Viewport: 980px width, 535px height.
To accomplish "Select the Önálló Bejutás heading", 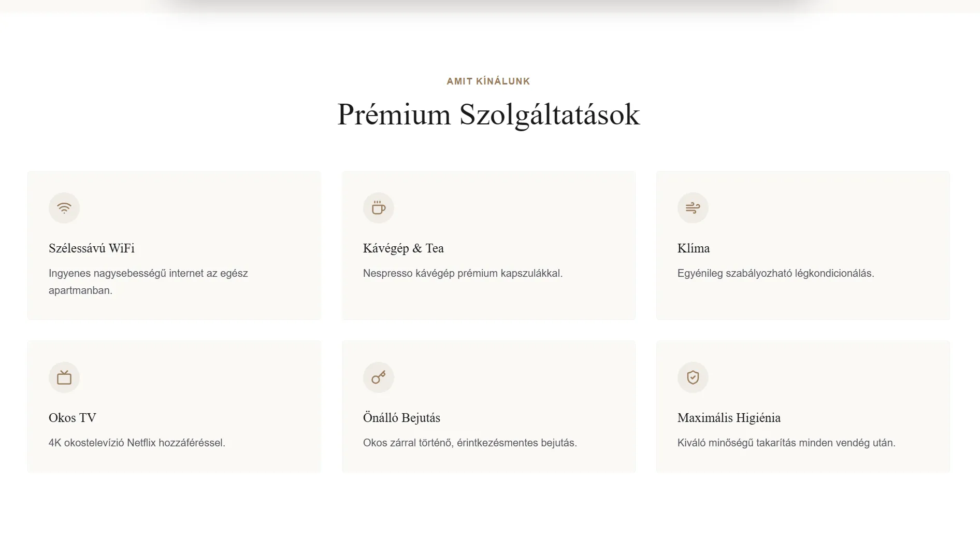I will (401, 418).
